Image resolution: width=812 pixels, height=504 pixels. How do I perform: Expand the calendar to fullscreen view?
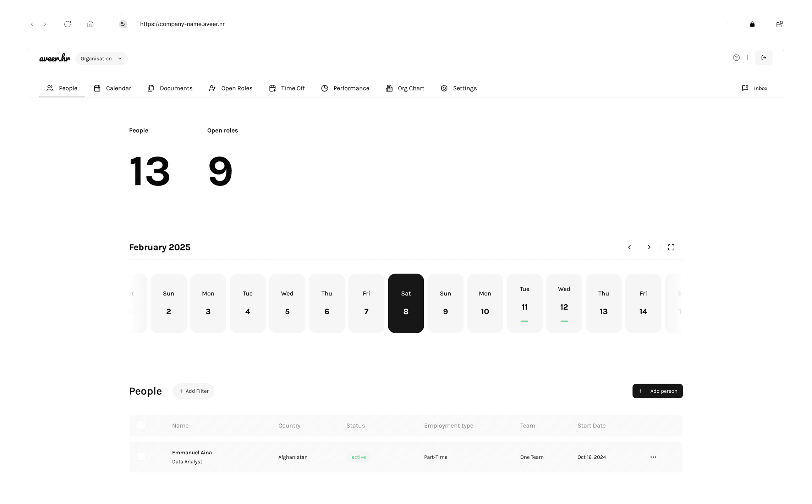coord(671,247)
